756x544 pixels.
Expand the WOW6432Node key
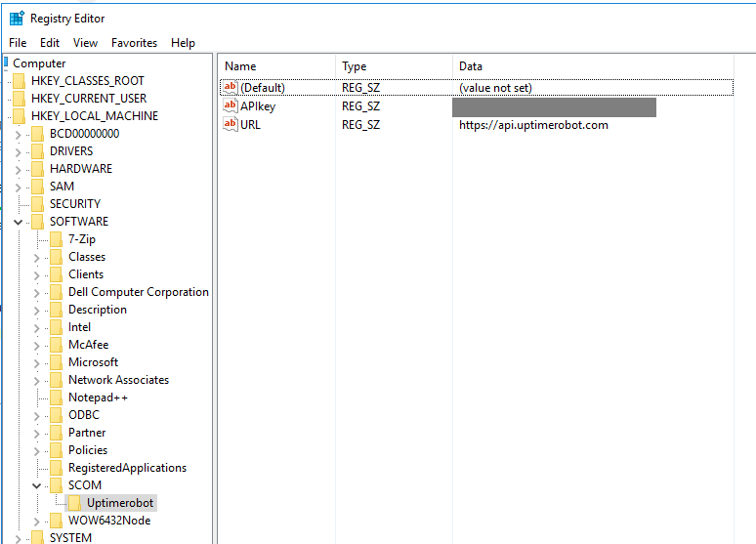[37, 522]
